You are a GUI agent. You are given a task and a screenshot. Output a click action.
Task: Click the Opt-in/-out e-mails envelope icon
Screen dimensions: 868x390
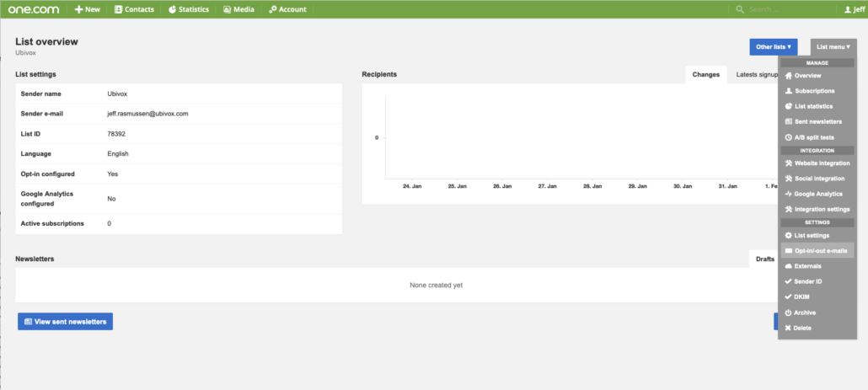789,251
